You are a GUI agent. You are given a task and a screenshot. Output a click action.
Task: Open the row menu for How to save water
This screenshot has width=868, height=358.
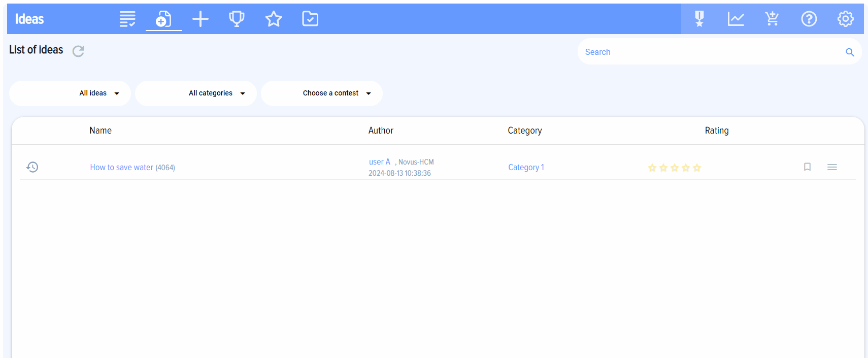(x=832, y=167)
